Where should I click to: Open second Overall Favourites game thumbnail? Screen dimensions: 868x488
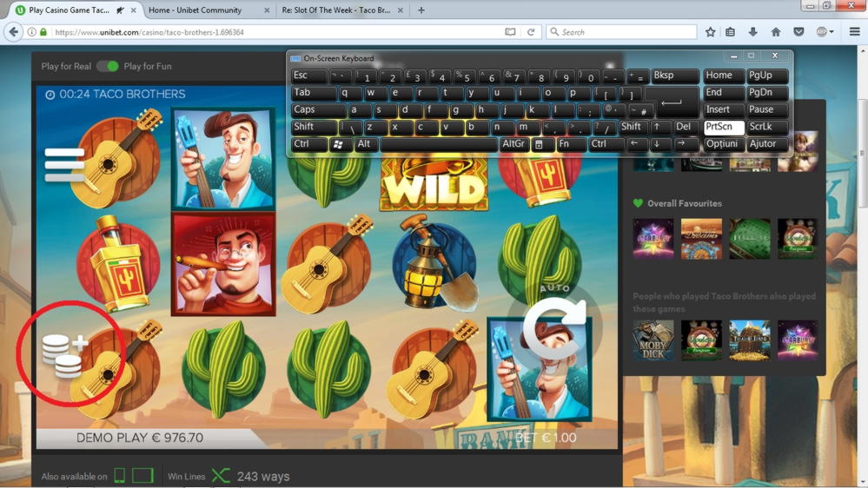tap(701, 239)
